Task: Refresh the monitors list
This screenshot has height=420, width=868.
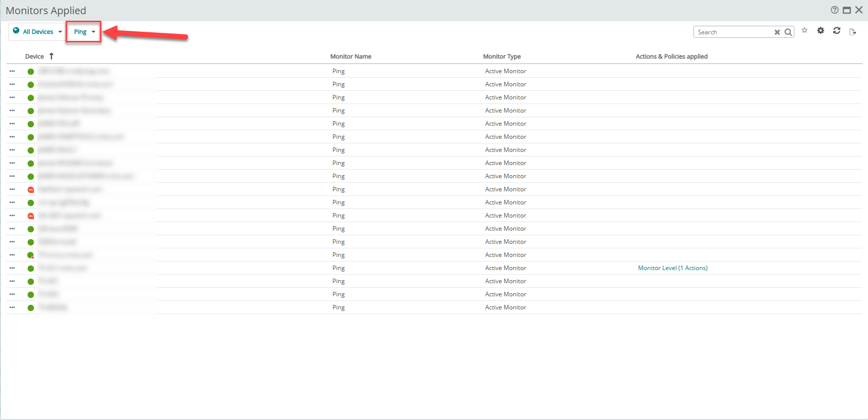Action: [x=837, y=31]
